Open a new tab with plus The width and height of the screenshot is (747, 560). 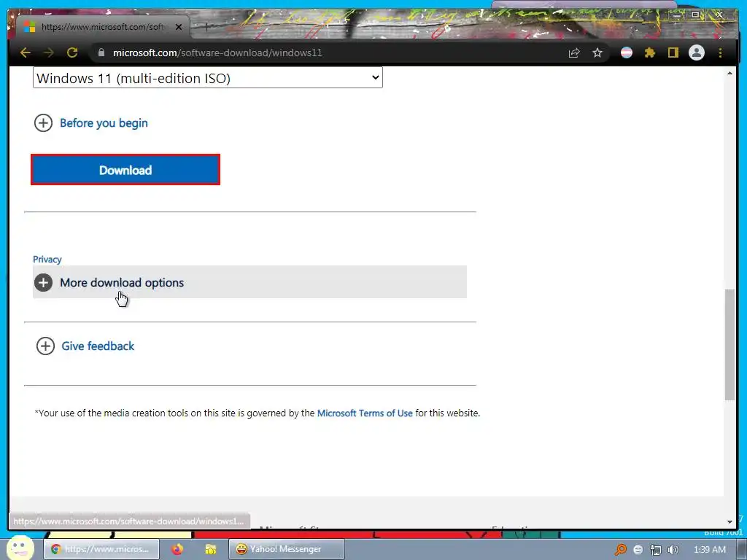click(206, 27)
